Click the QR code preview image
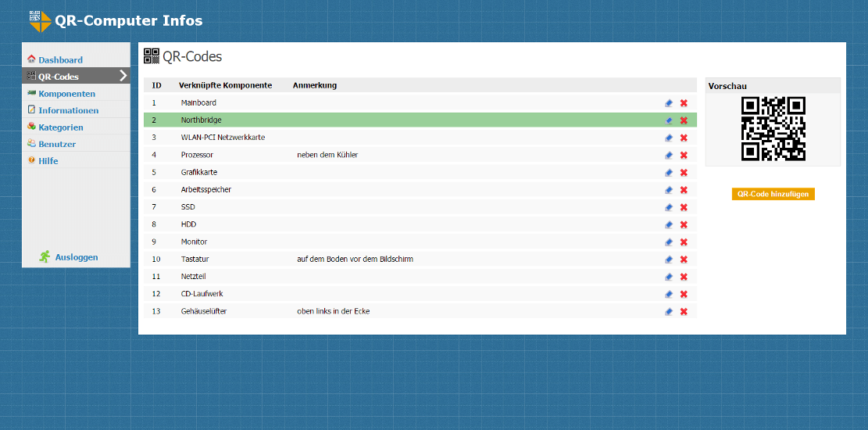This screenshot has height=430, width=868. pyautogui.click(x=773, y=128)
